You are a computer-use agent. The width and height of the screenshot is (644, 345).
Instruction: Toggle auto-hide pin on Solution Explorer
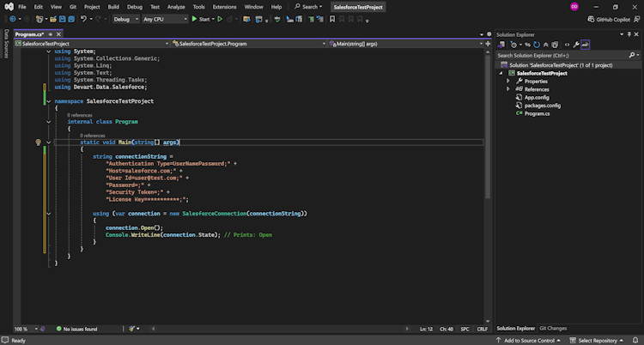point(629,34)
